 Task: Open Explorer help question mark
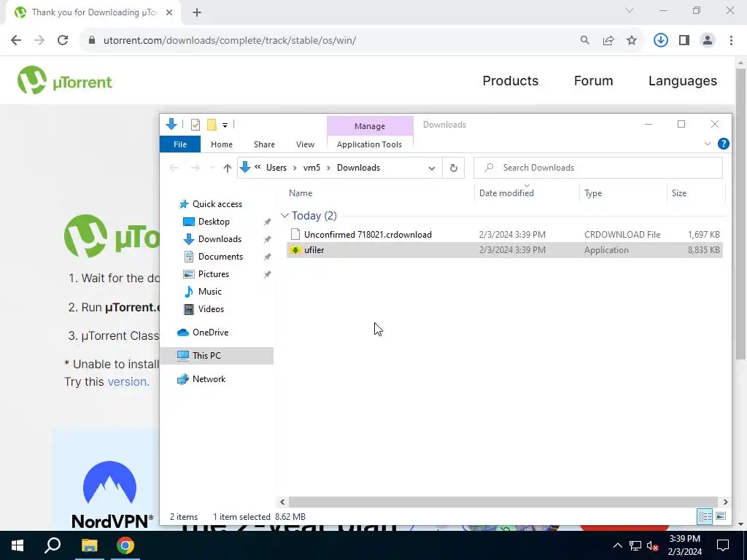tap(723, 144)
